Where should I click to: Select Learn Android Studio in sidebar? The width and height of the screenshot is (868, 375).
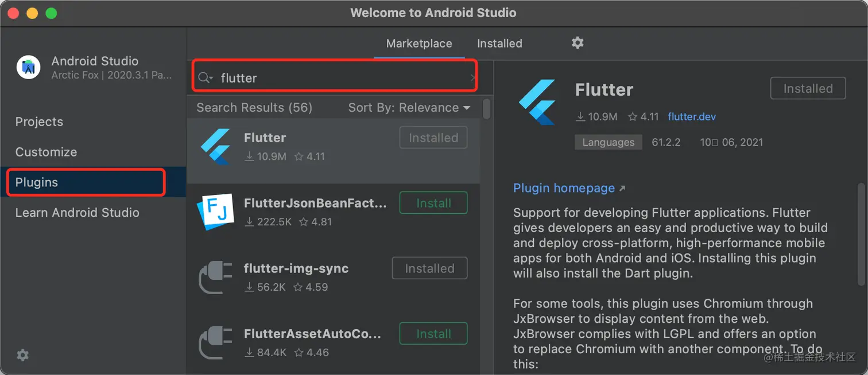coord(77,213)
